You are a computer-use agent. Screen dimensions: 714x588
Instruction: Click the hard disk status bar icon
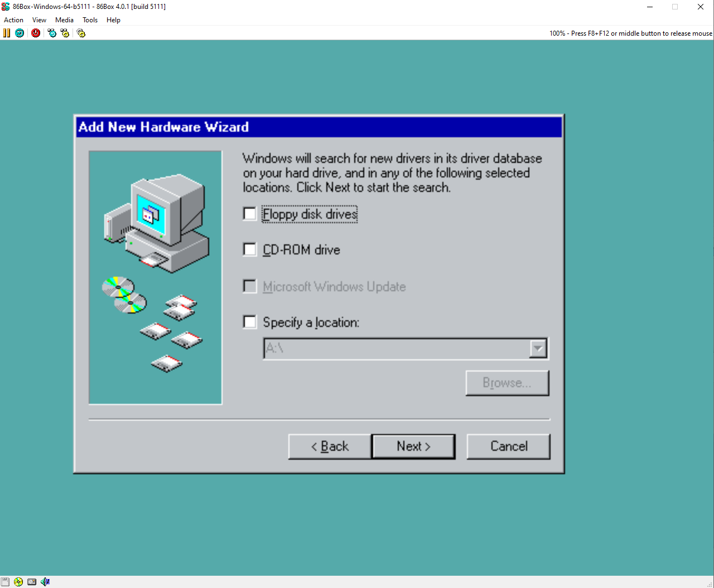(x=32, y=582)
